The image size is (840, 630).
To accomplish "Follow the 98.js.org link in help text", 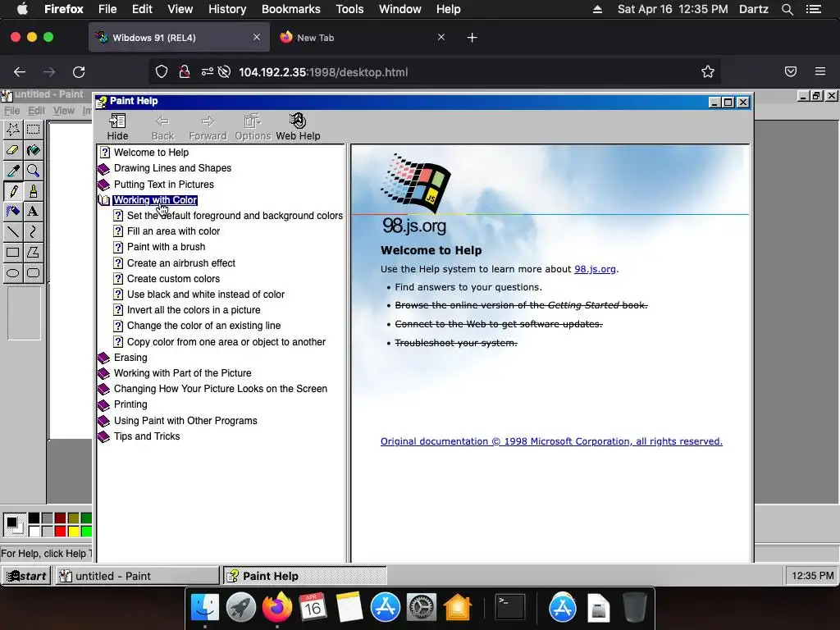I will [595, 269].
